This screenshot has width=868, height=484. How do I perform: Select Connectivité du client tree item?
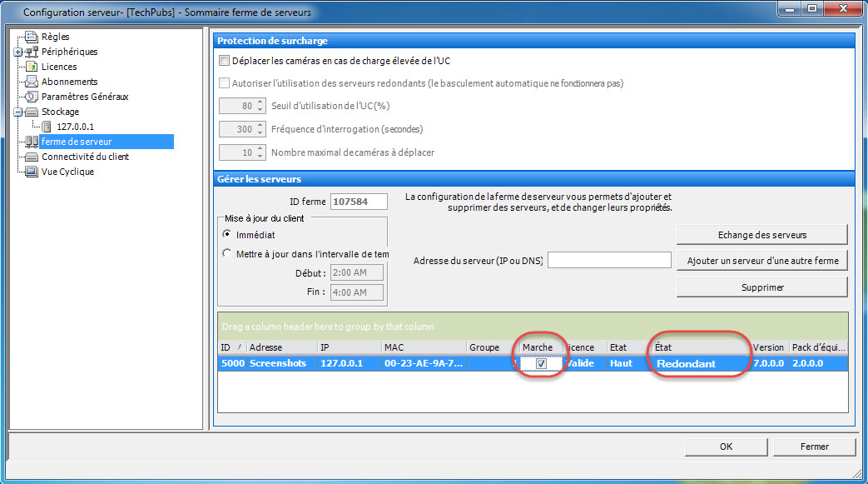[85, 157]
